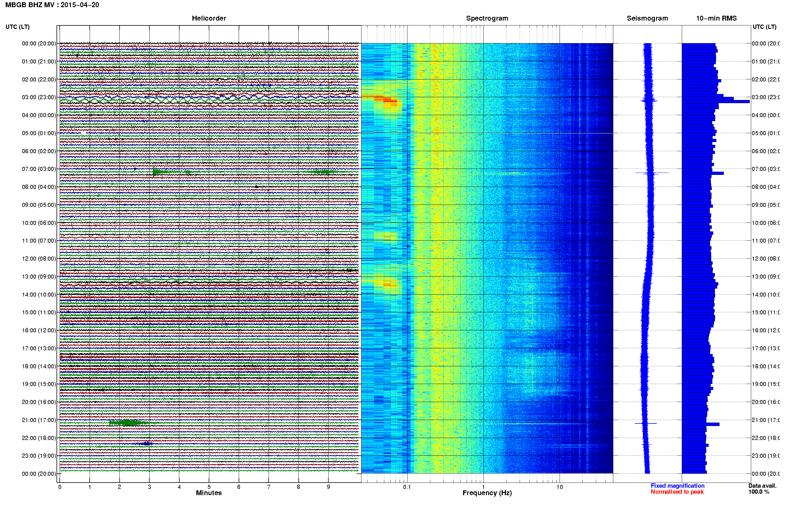
Task: Click frequency tick label '10' under spectrogram
Action: (560, 487)
